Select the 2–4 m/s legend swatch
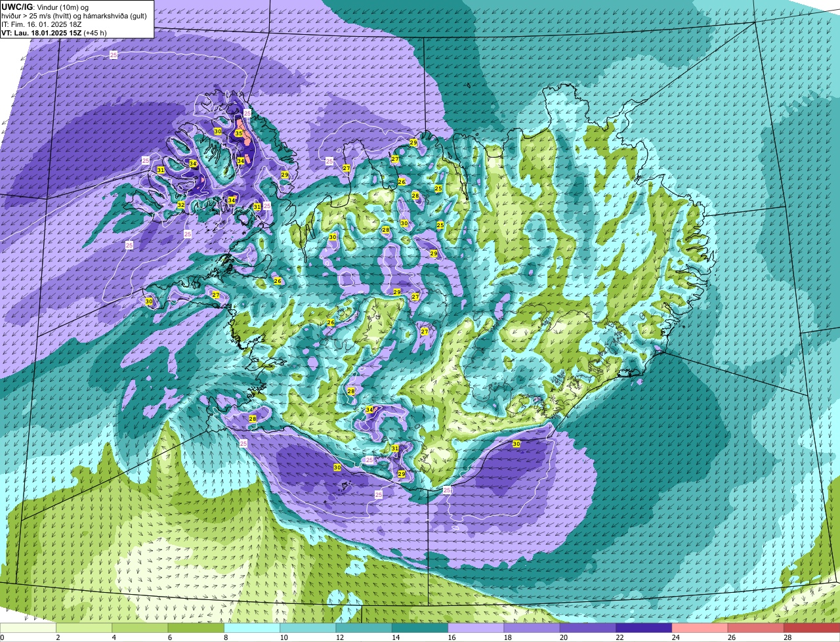 [84, 628]
